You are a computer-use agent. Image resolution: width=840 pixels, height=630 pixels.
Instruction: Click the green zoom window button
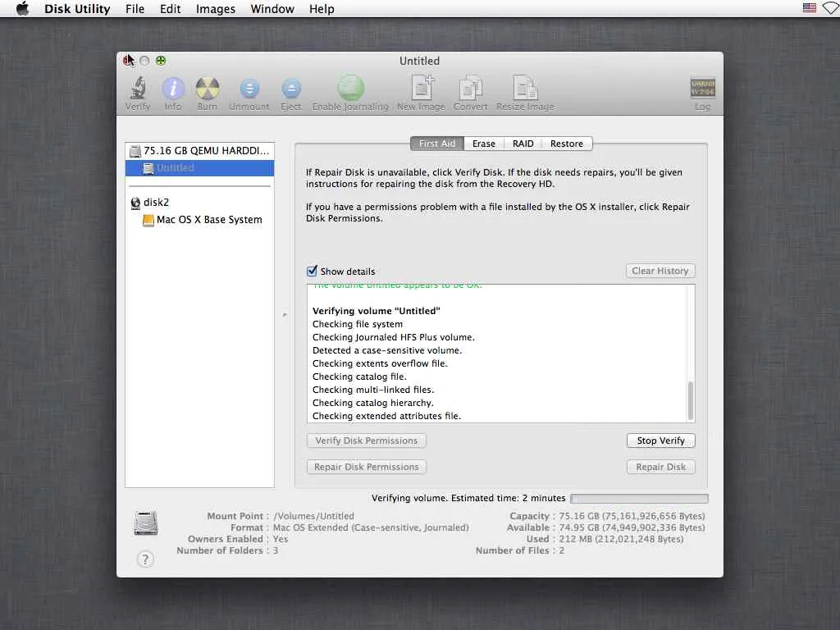[x=161, y=61]
